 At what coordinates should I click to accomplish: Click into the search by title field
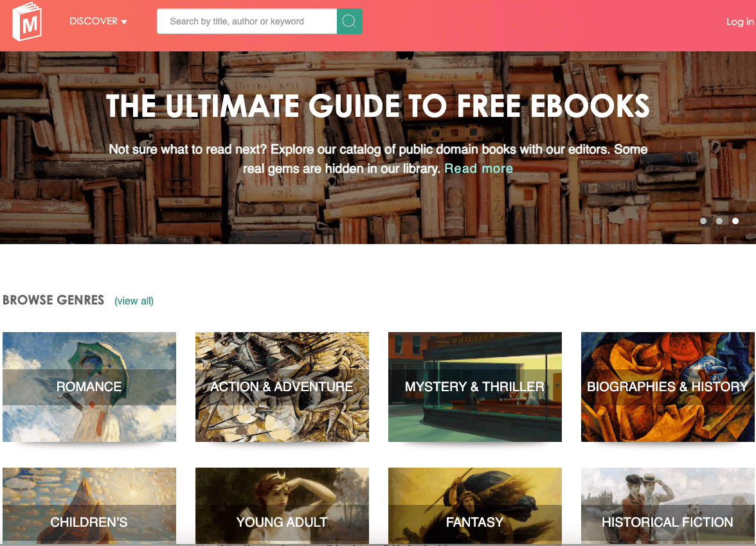point(247,21)
